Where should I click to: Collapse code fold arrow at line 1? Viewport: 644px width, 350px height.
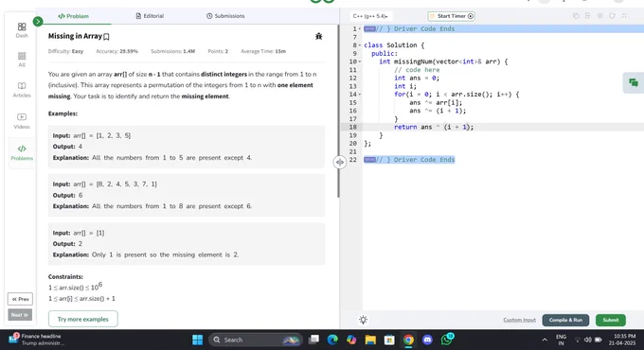(x=360, y=28)
